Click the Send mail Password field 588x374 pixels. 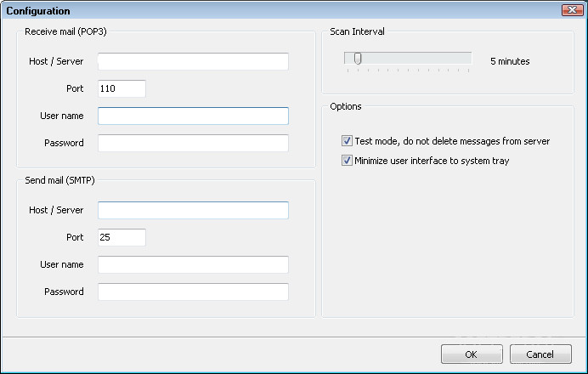[x=193, y=292]
